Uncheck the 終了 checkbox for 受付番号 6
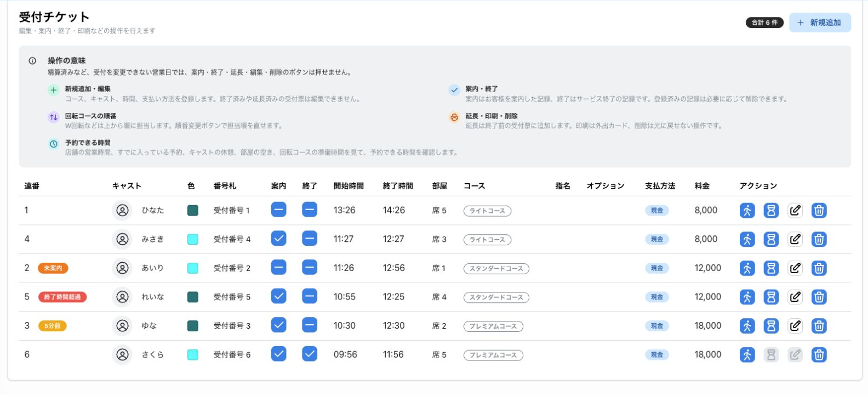 tap(310, 354)
